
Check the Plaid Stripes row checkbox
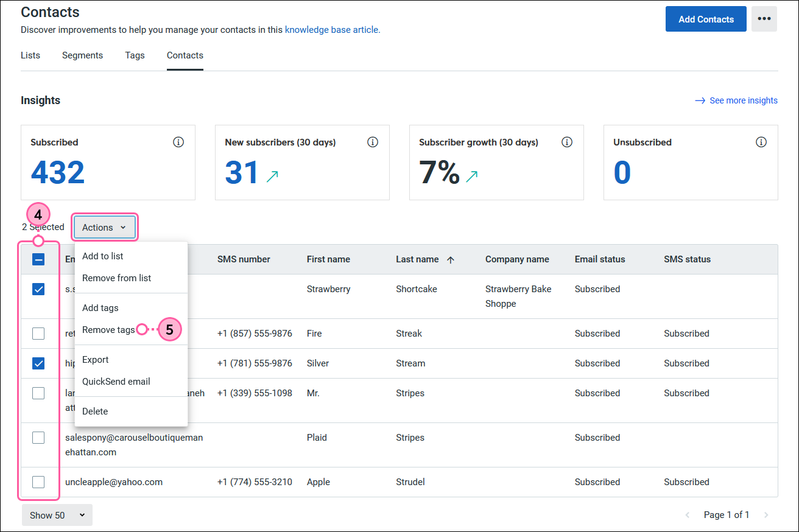point(38,438)
